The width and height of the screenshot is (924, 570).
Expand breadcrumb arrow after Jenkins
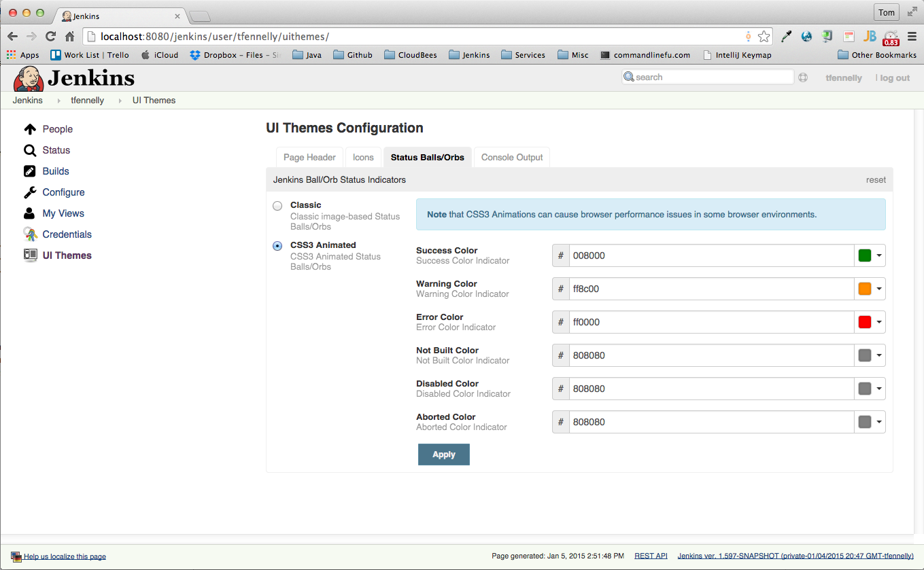[59, 101]
